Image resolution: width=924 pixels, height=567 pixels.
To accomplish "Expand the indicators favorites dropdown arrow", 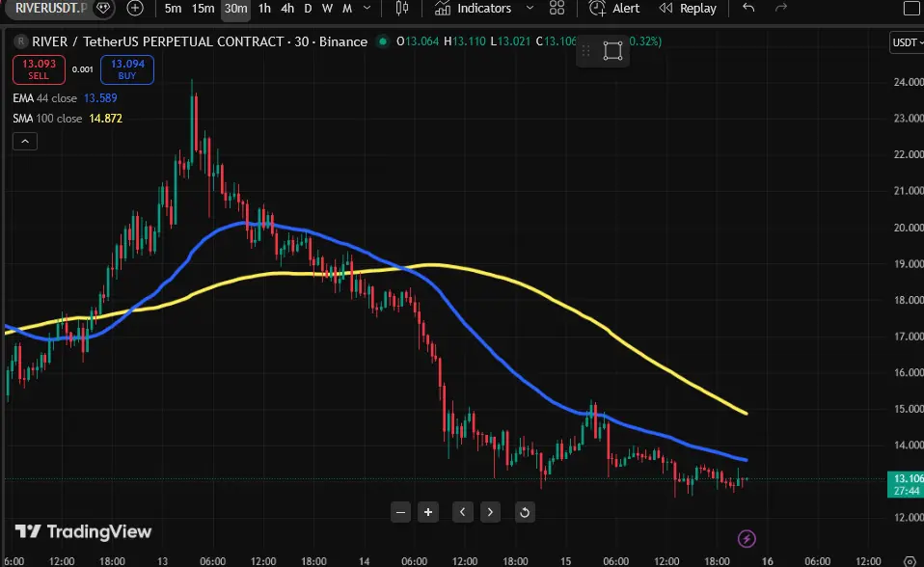I will click(x=530, y=9).
